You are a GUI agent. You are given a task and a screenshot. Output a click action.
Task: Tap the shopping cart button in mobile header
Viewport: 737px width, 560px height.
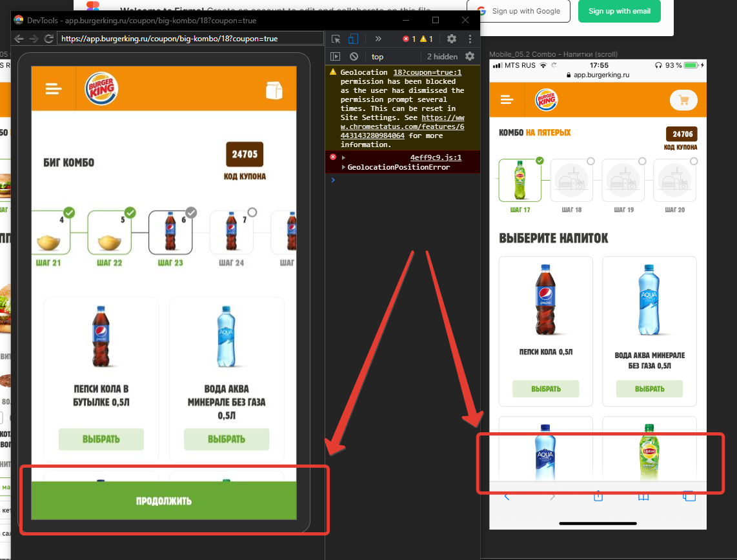point(684,100)
